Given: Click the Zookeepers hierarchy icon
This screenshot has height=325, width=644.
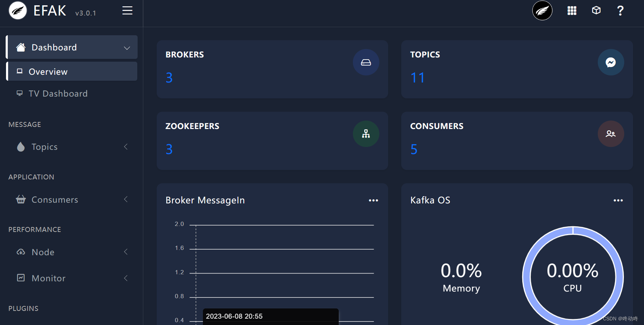Looking at the screenshot, I should coord(366,134).
